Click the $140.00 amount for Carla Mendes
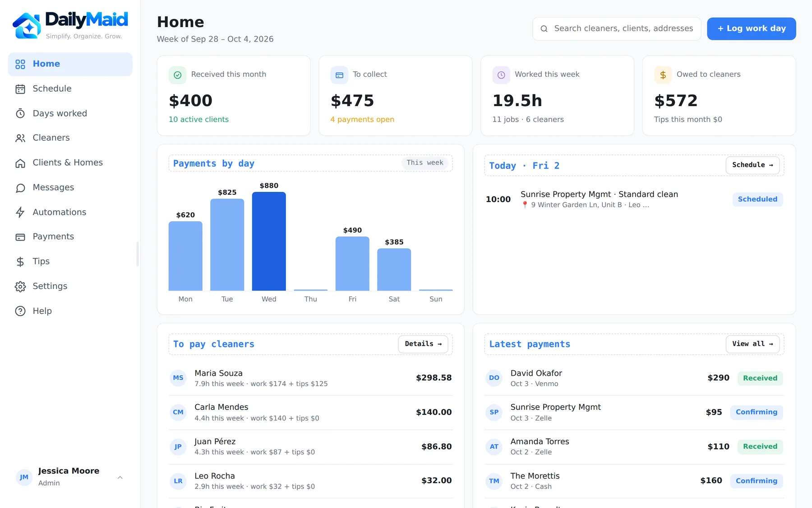Screen dimensions: 812x508 [x=434, y=412]
